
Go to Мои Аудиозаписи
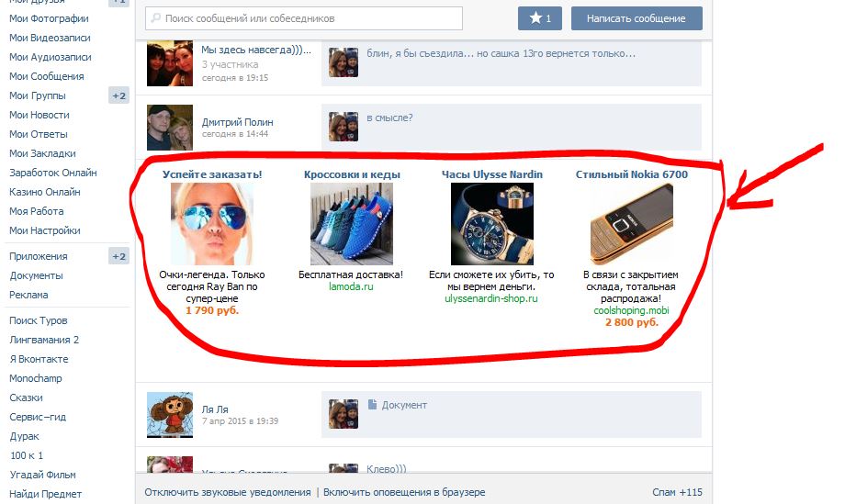(51, 57)
